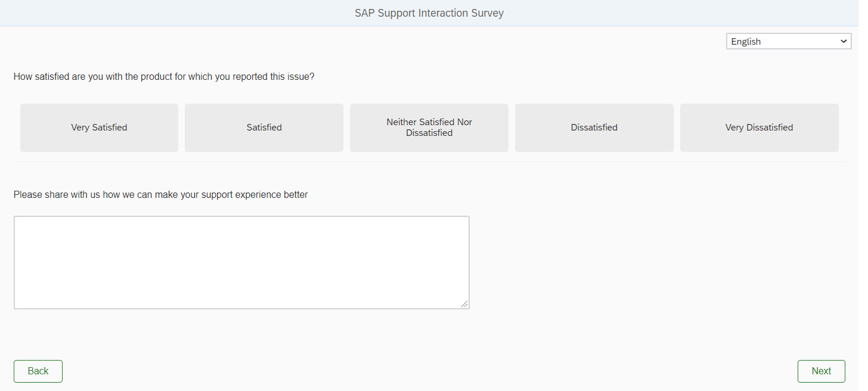Click the SAP Support Interaction Survey title
This screenshot has height=391, width=868.
[x=429, y=13]
